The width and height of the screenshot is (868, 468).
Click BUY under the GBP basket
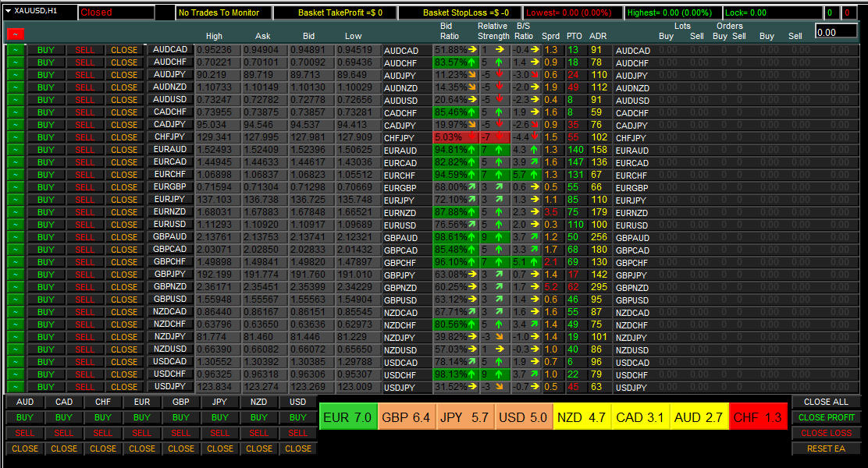coord(181,417)
